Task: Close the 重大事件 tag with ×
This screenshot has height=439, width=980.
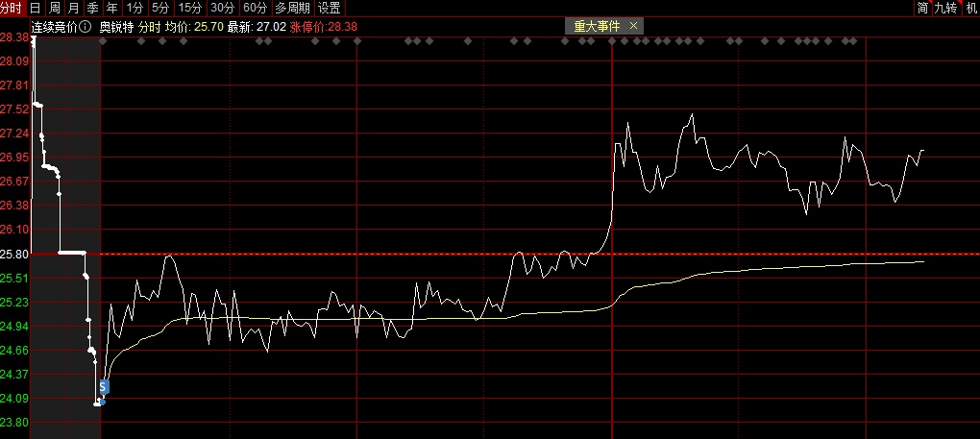Action: (x=633, y=26)
